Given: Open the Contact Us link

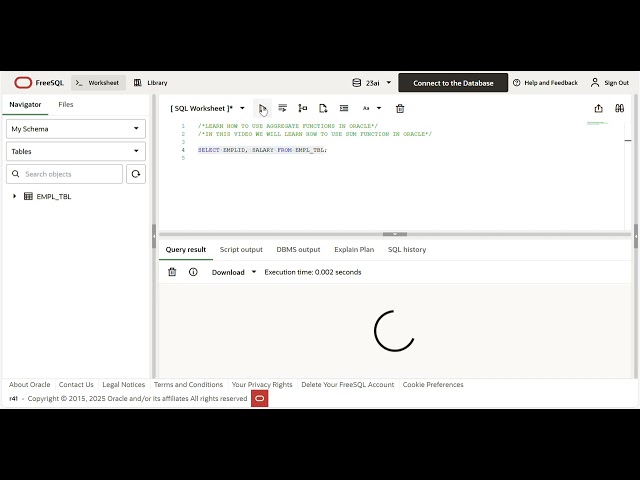Looking at the screenshot, I should (76, 384).
